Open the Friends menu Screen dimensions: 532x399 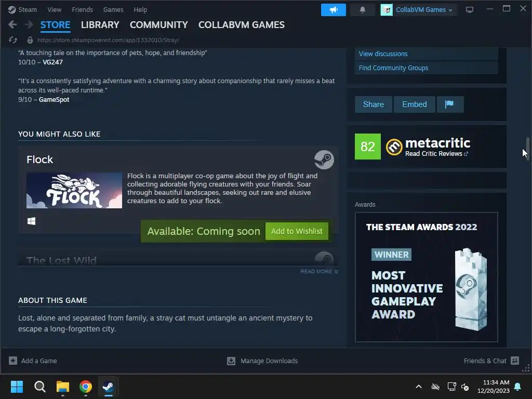coord(82,9)
